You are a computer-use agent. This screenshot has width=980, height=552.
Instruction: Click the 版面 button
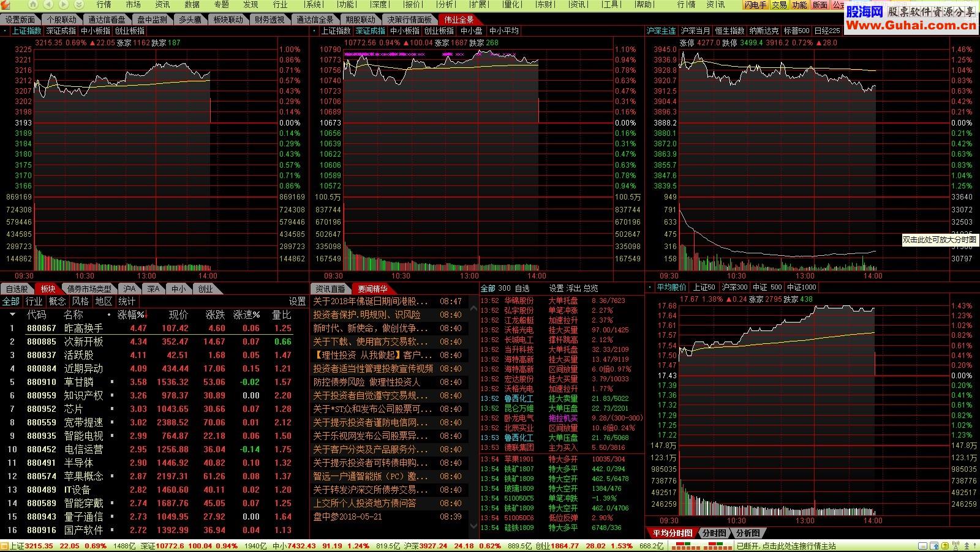(x=820, y=5)
